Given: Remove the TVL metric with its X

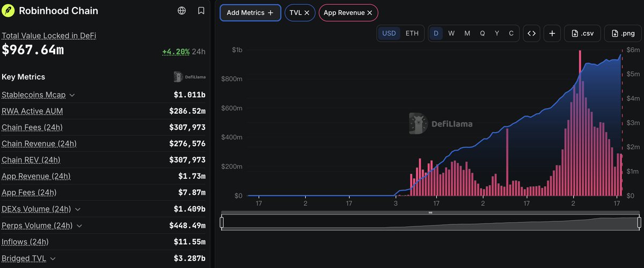Looking at the screenshot, I should tap(306, 13).
